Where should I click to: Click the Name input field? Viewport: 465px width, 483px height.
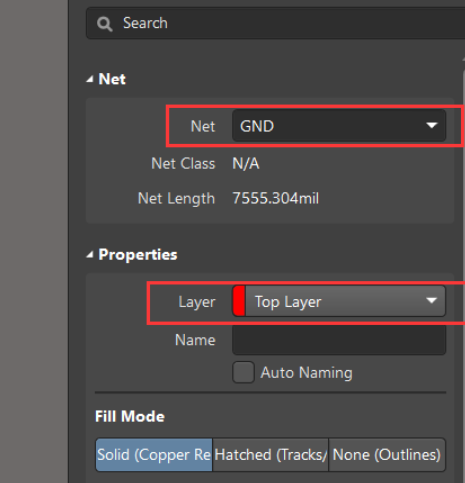(x=339, y=340)
